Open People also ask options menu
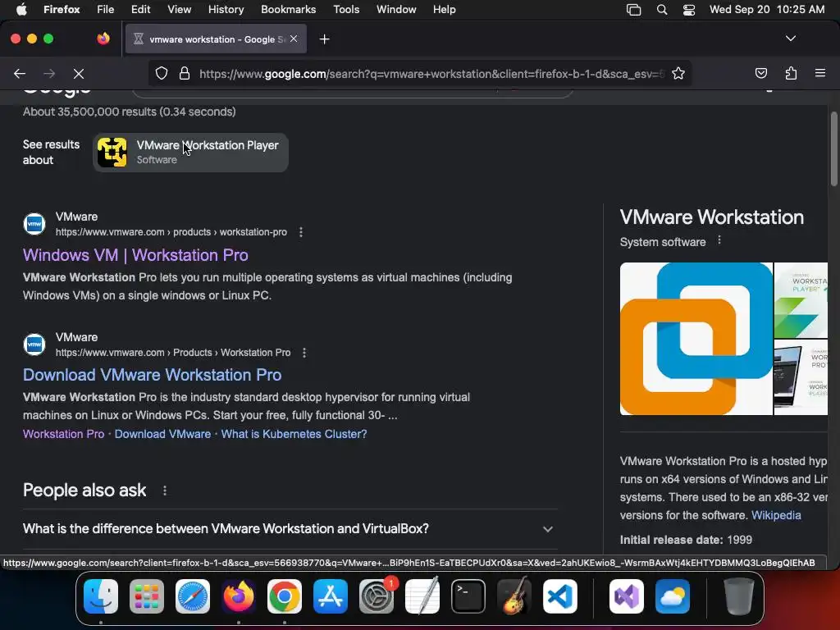 [x=164, y=491]
